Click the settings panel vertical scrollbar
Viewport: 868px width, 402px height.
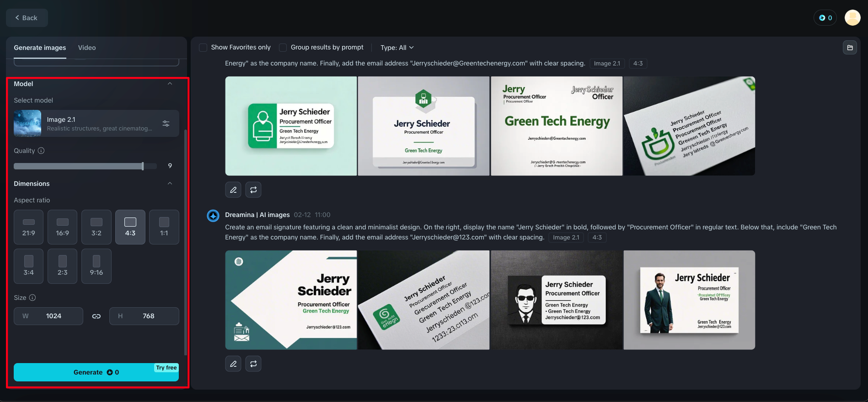tap(185, 243)
